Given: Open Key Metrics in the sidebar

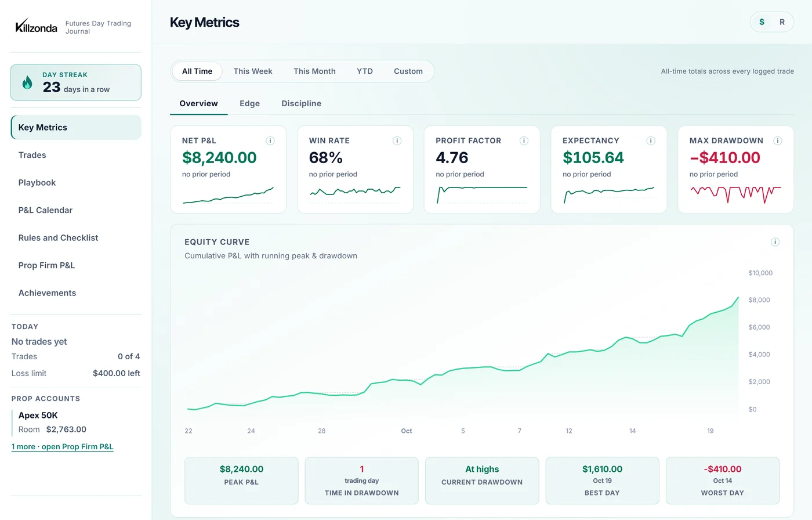Looking at the screenshot, I should (x=76, y=128).
